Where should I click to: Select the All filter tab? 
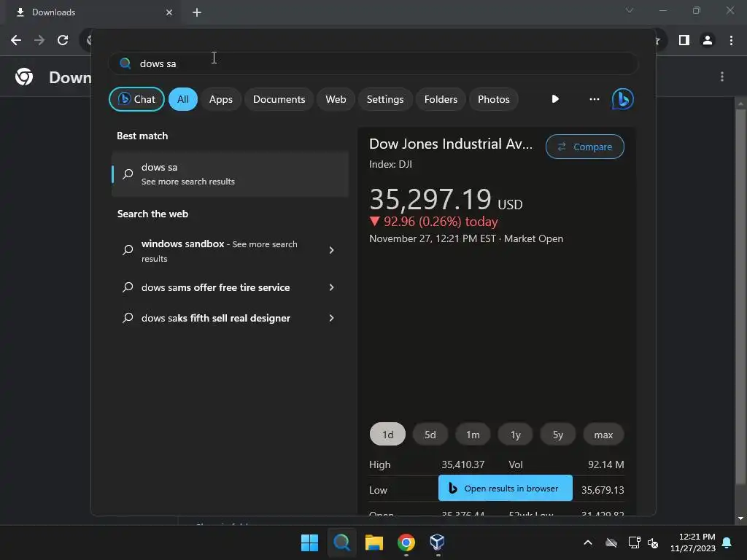coord(183,99)
